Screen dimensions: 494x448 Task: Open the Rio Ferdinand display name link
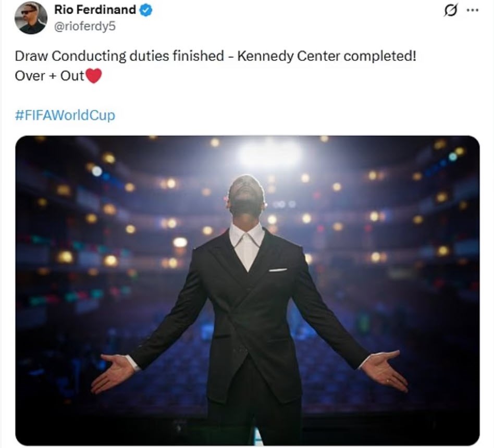point(95,10)
